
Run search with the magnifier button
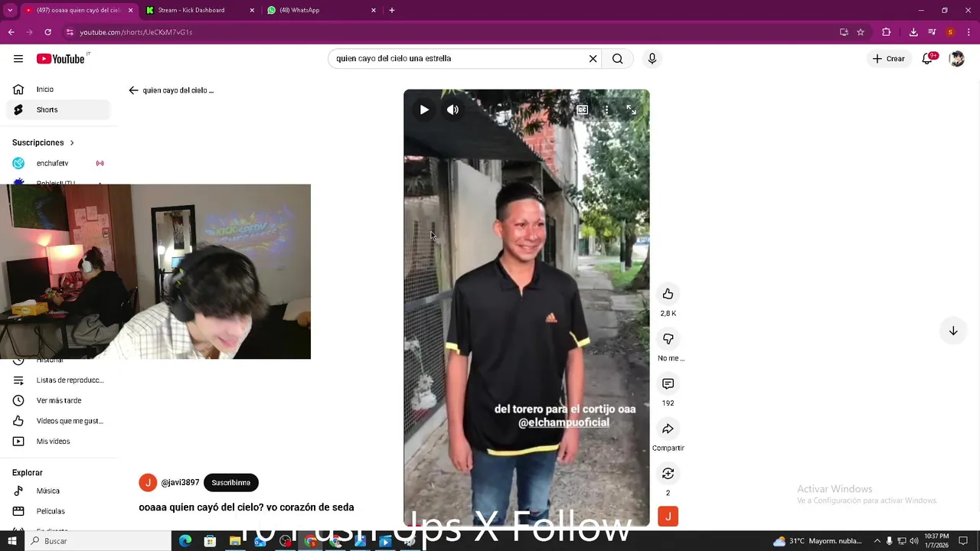tap(618, 59)
